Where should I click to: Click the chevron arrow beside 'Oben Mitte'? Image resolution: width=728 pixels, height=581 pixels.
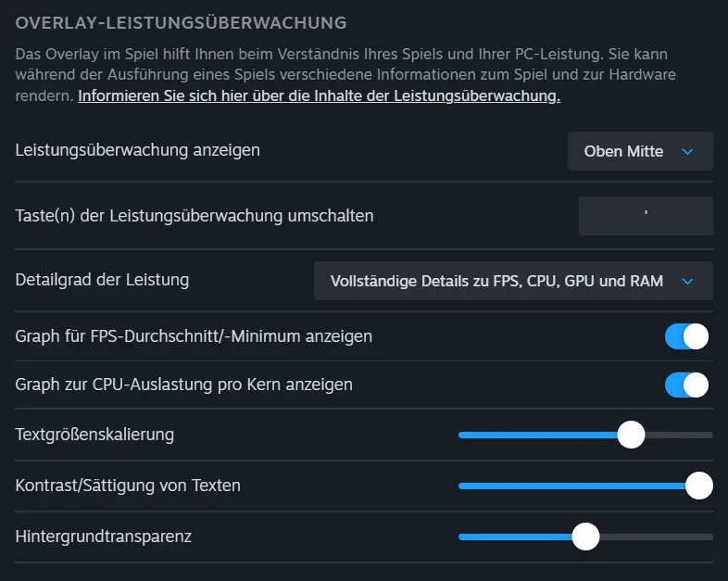coord(687,152)
